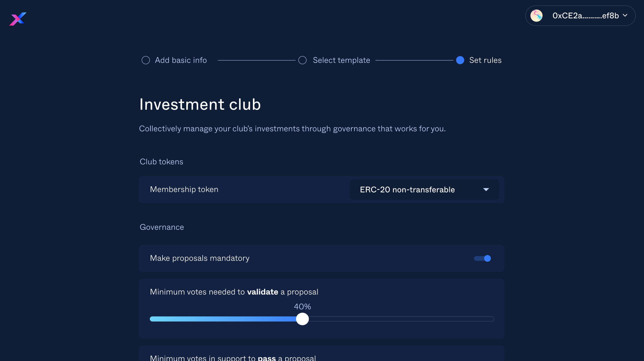Click the wallet avatar icon
The width and height of the screenshot is (644, 361).
(x=536, y=16)
